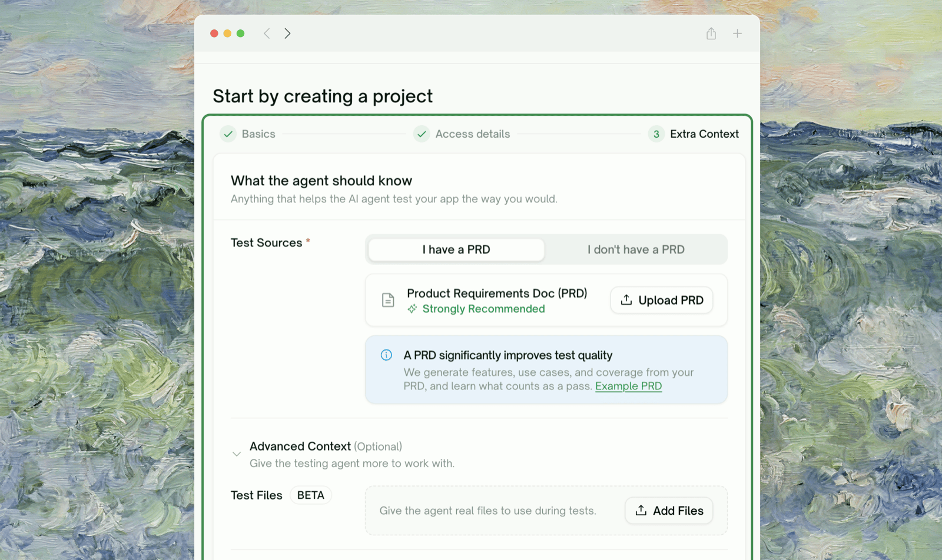Screen dimensions: 942x560
Task: Maximize the window with the green button
Action: [240, 34]
